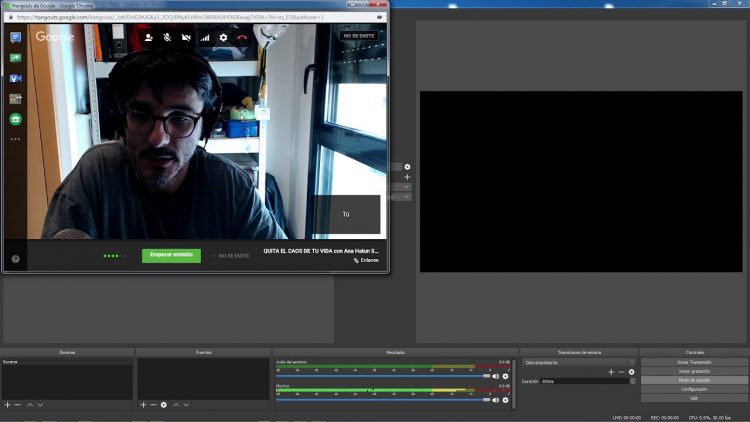
Task: Adjust the desktop audio volume slider
Action: 383,376
